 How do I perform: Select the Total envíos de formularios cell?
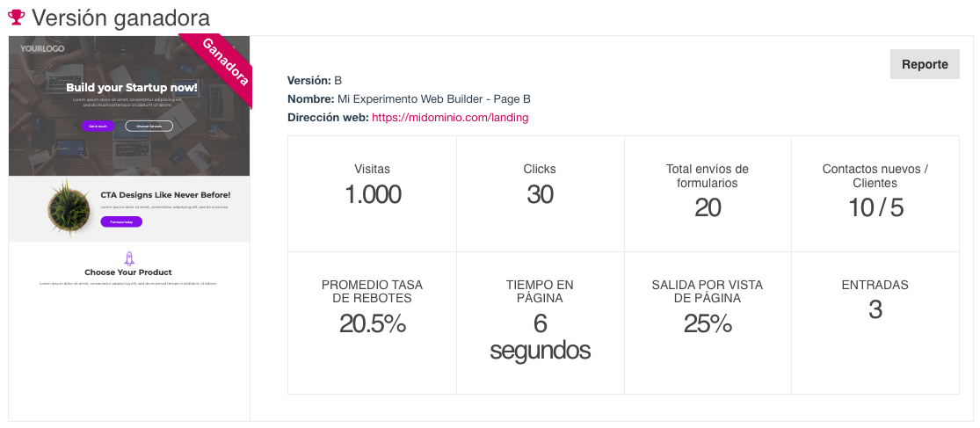click(708, 193)
